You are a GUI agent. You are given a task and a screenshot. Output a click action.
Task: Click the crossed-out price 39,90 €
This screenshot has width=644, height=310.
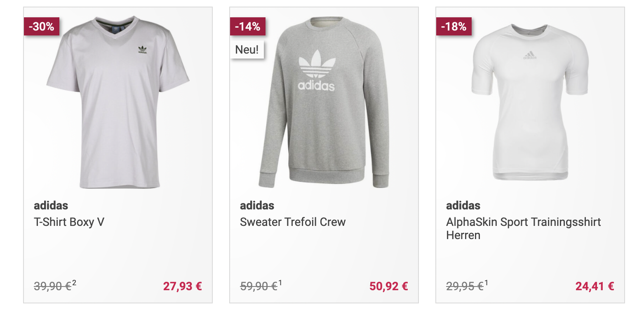coord(52,286)
